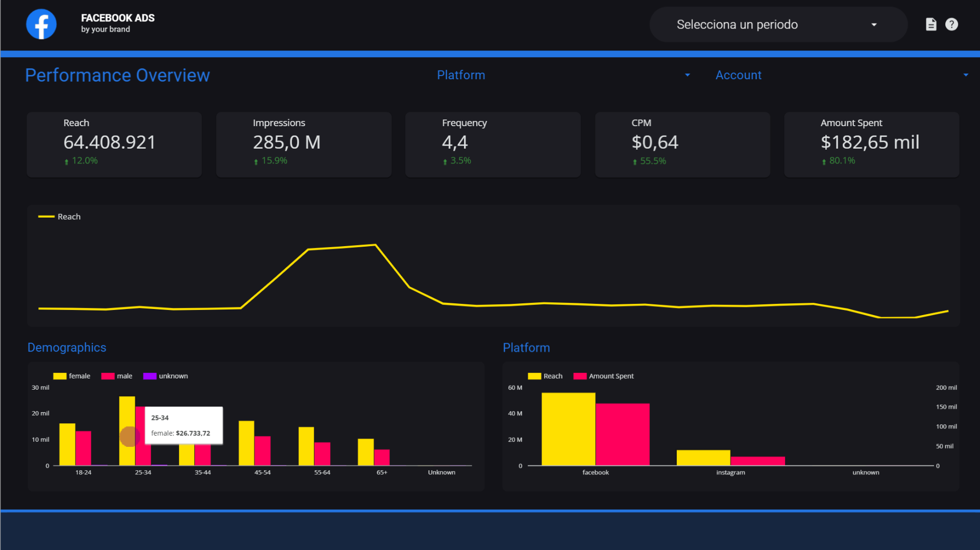Click the male bar for 18-24

click(83, 448)
